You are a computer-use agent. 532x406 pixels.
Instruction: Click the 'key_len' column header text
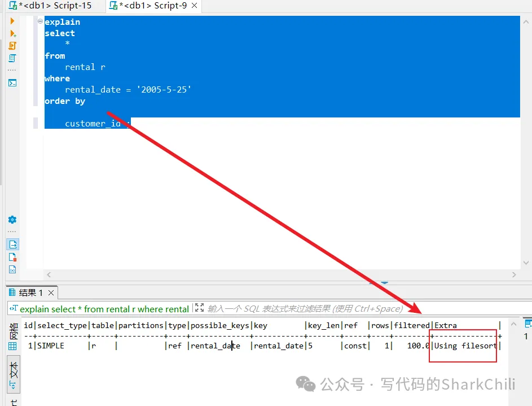[324, 326]
